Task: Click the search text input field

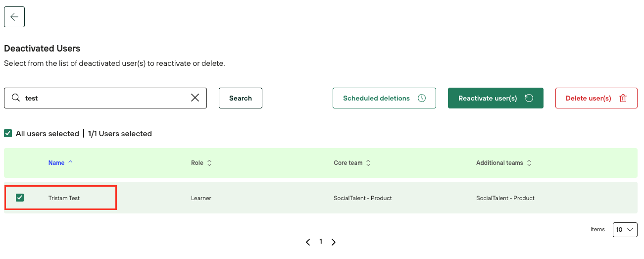Action: 104,98
